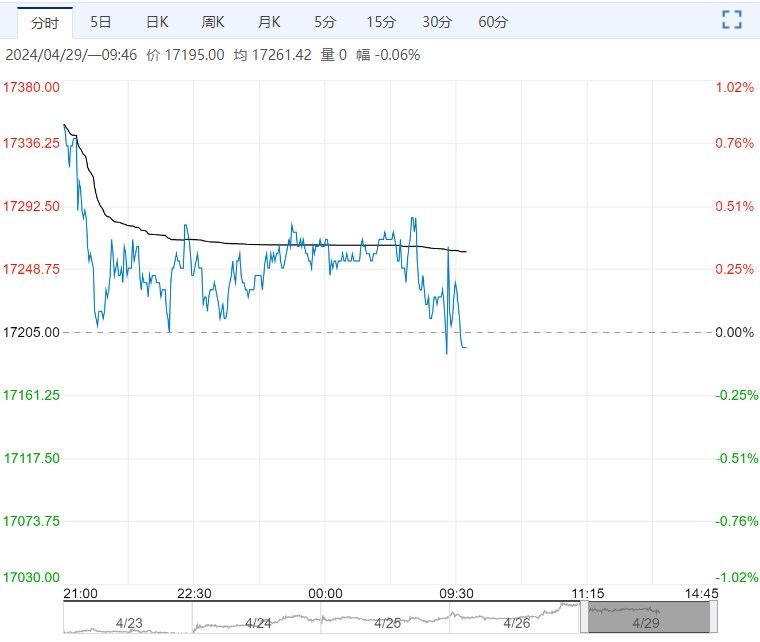Click the 09:30 time axis label

456,593
